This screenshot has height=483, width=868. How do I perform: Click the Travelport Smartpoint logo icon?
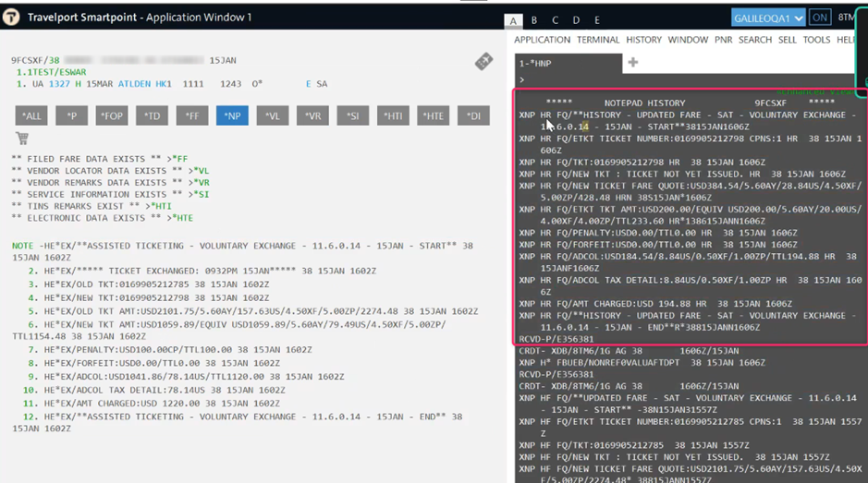[x=12, y=18]
